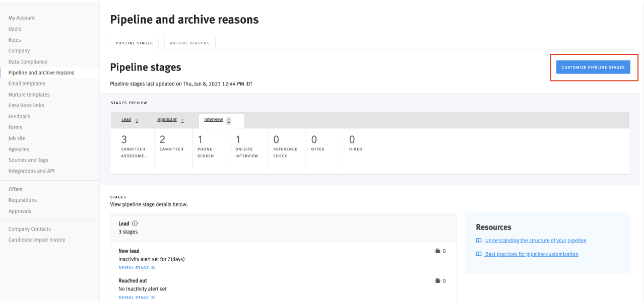Click the last updated timestamp text
Screen dimensions: 644x301
[181, 84]
